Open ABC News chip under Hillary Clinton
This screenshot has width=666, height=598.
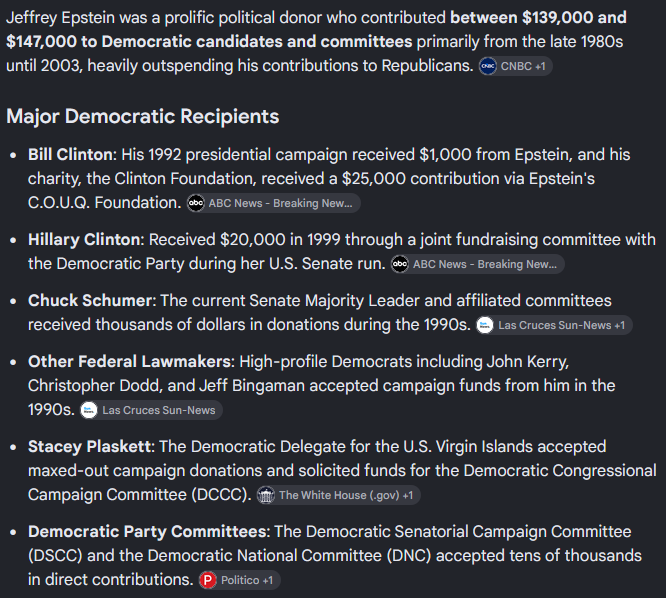478,264
